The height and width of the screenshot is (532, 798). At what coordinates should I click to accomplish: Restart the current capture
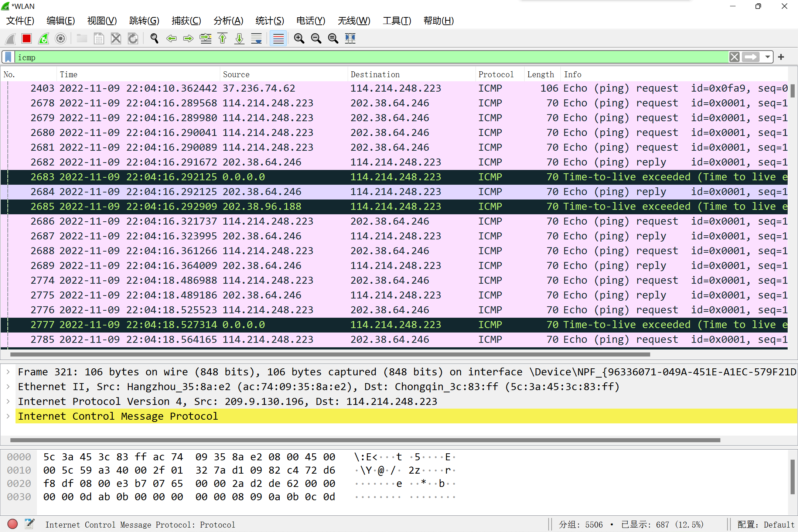coord(44,38)
